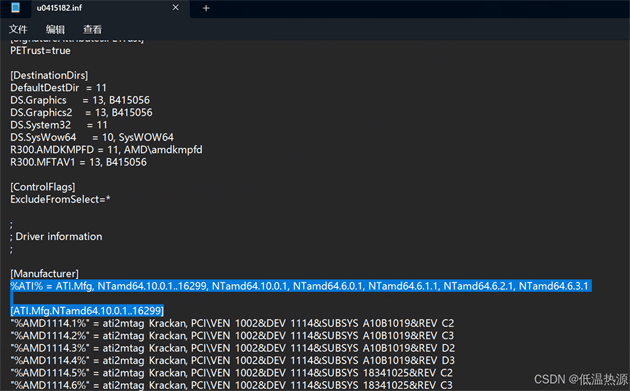630x391 pixels.
Task: Click the PETrust=true line
Action: (40, 51)
